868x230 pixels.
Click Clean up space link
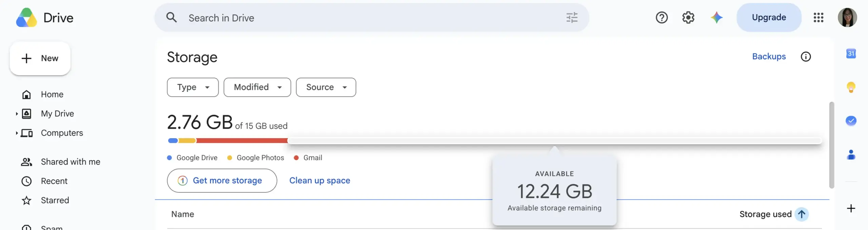click(x=320, y=181)
